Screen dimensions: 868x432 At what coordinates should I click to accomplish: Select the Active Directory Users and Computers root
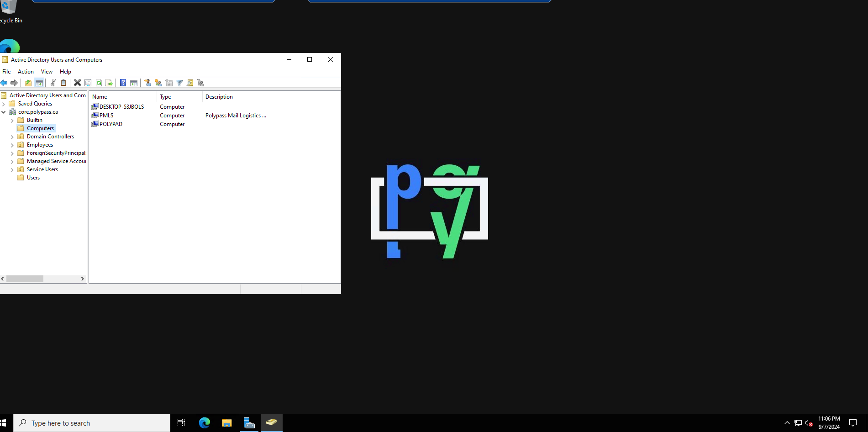(x=47, y=95)
